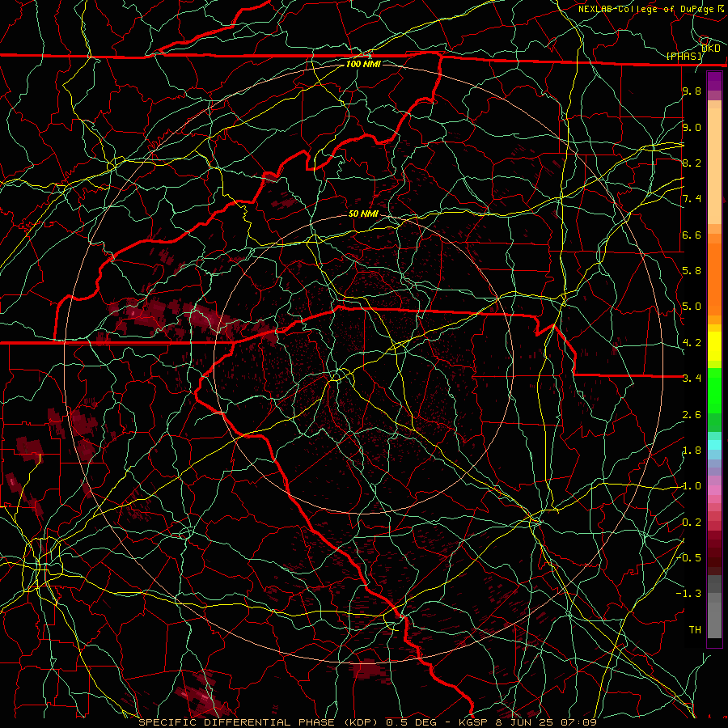Click the 7.4 scale value
Image resolution: width=728 pixels, height=728 pixels.
tap(692, 199)
